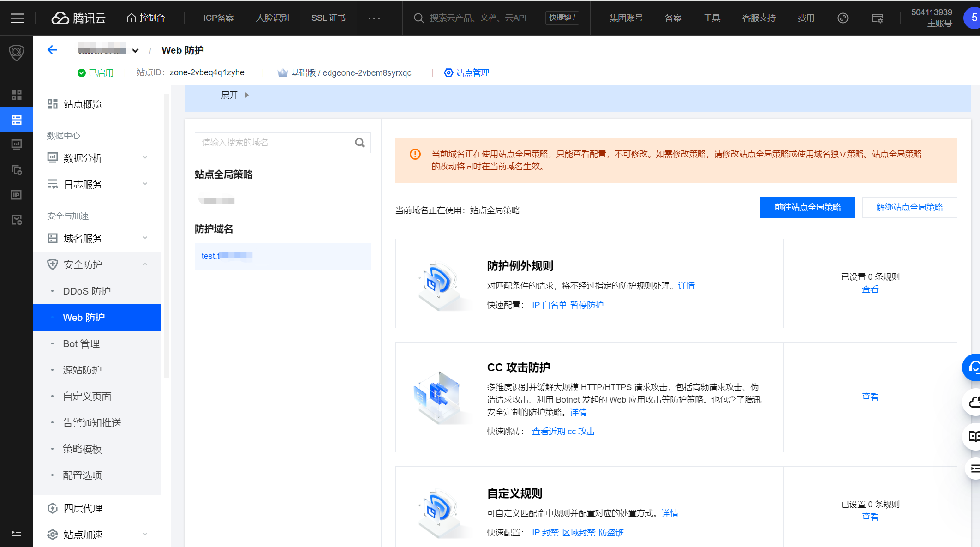
Task: Show more products via three dots
Action: tap(374, 18)
